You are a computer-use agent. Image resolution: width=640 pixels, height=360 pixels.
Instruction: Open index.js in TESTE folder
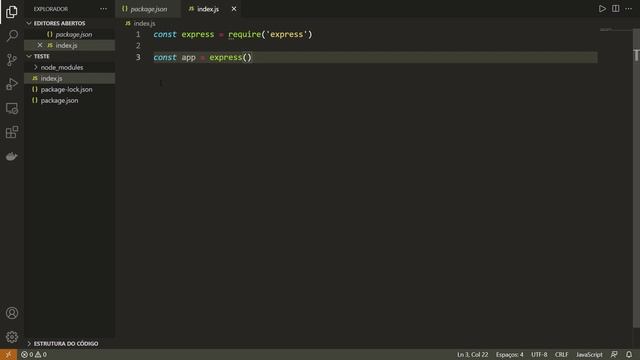[69, 78]
